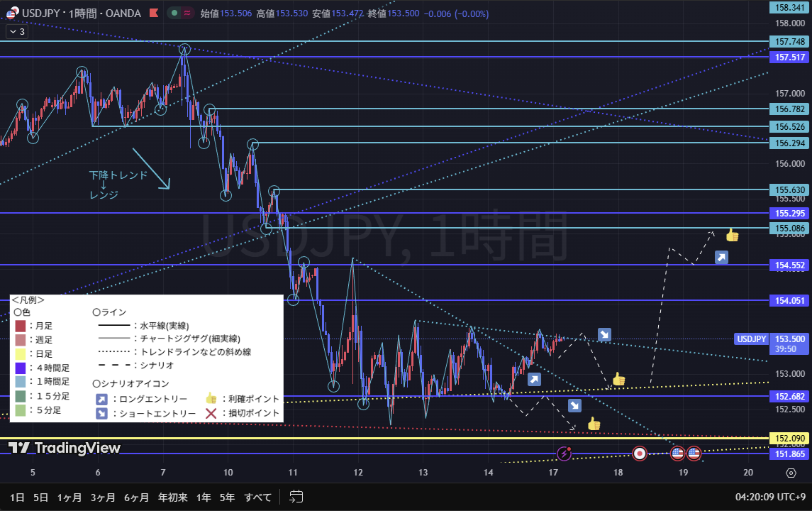
Task: Open the go-to-date calendar icon
Action: [296, 497]
